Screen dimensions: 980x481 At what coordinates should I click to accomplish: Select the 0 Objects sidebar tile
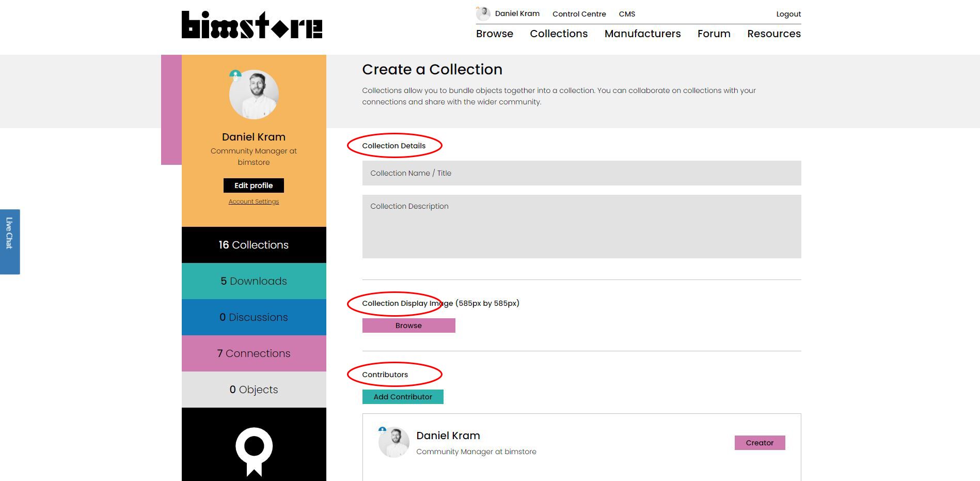click(254, 390)
